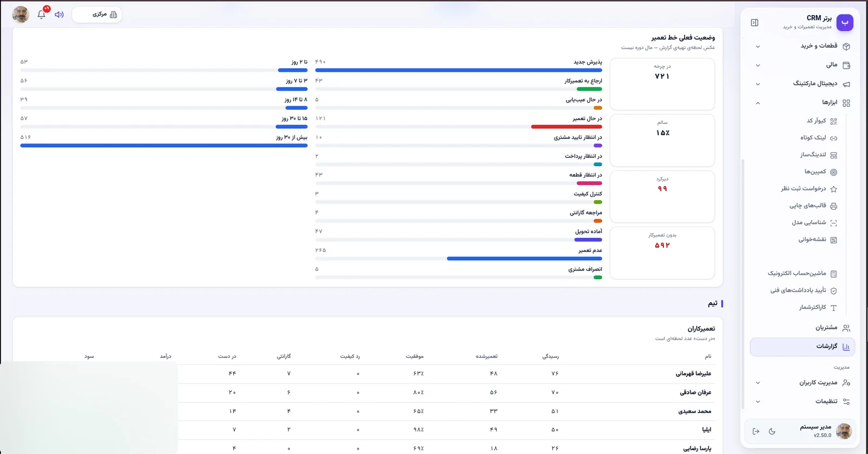Screen dimensions: 868x454
Task: Go to the مشتریان customers page
Action: 803,328
